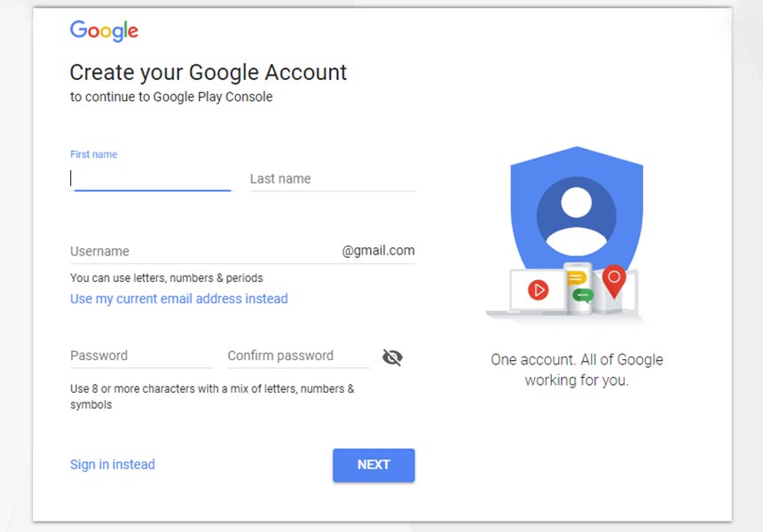Click the Create your Google Account heading

(208, 73)
